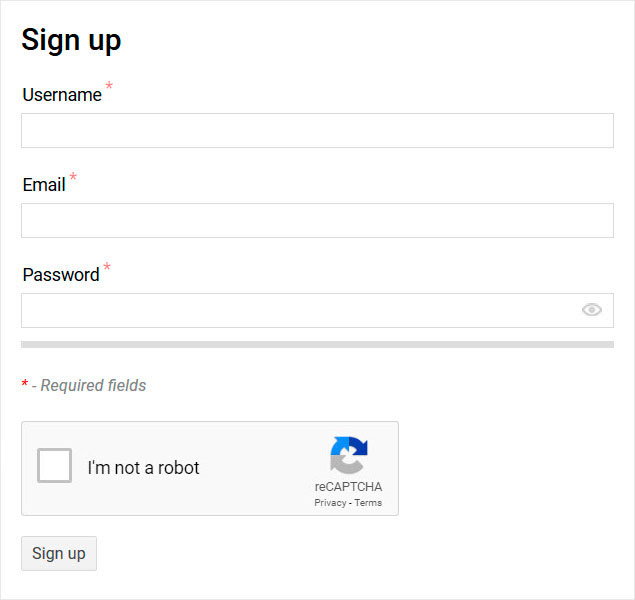The height and width of the screenshot is (600, 635).
Task: Click the Sign up page heading
Action: (x=71, y=40)
